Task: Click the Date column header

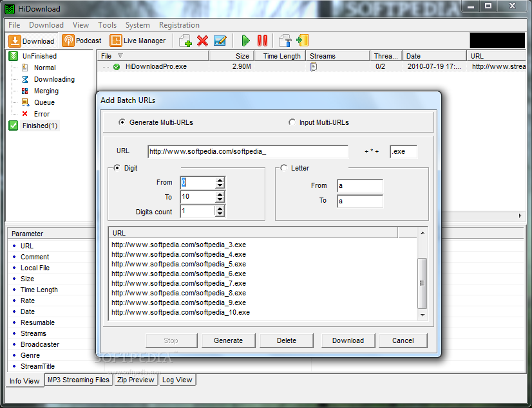Action: (x=435, y=56)
